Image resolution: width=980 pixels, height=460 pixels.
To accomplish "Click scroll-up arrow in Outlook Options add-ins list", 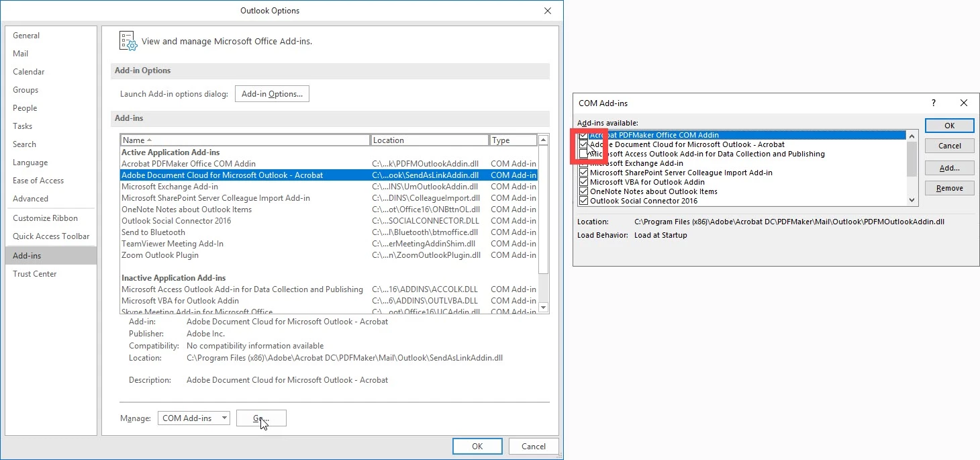I will tap(544, 140).
